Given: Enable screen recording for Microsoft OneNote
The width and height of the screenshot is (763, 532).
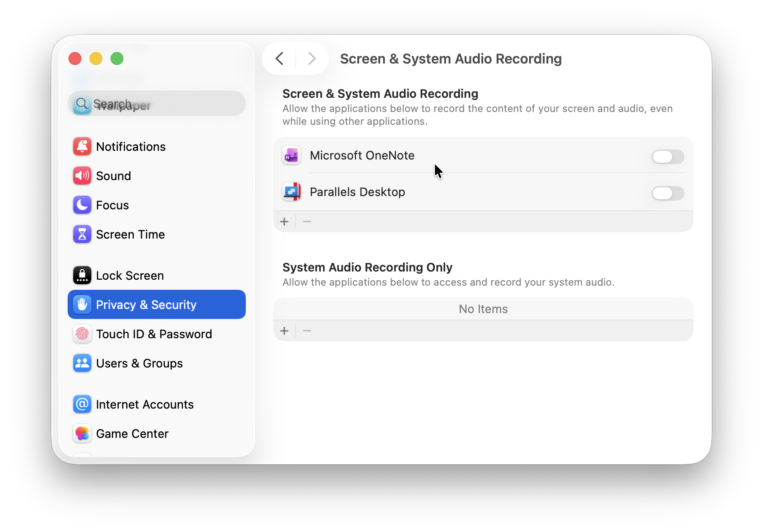Looking at the screenshot, I should (x=668, y=157).
